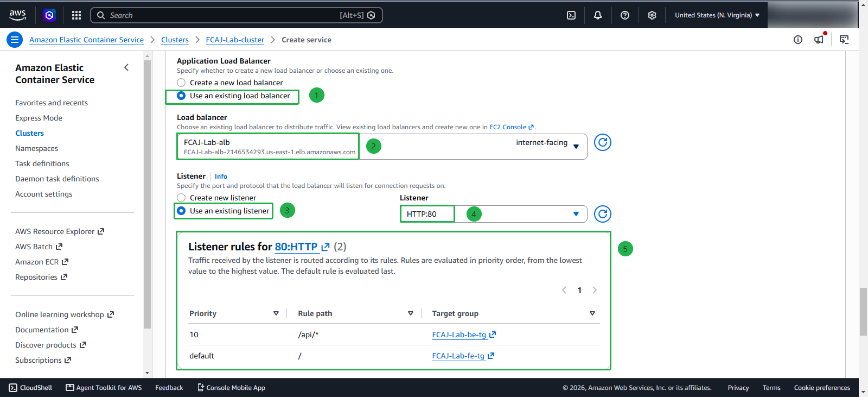The image size is (868, 397).
Task: Open the announcements megaphone icon
Action: (819, 39)
